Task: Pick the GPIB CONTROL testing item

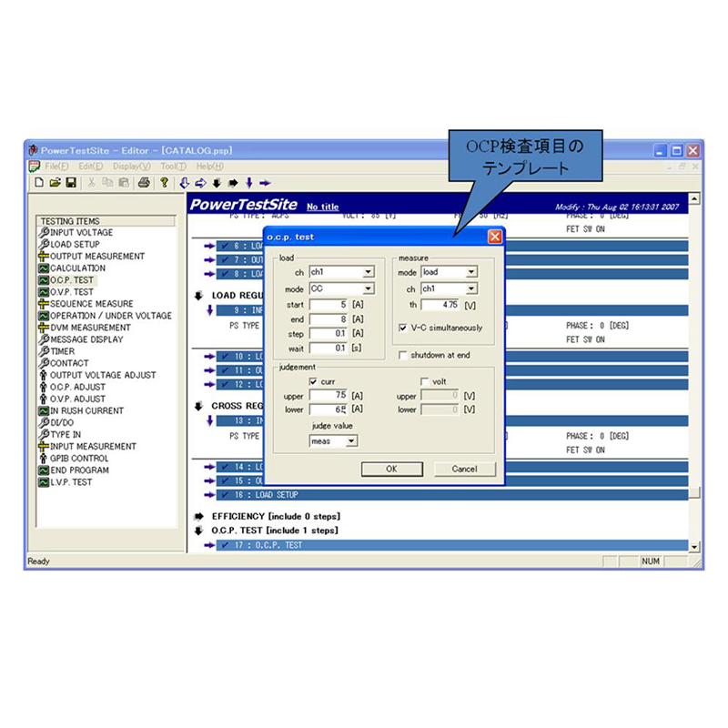Action: [x=82, y=459]
